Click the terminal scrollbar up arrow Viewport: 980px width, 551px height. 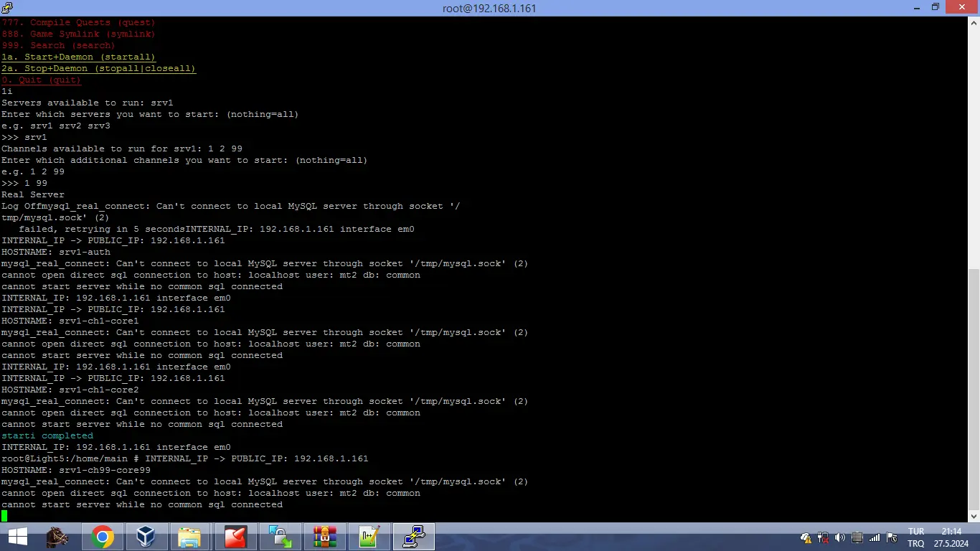tap(974, 23)
